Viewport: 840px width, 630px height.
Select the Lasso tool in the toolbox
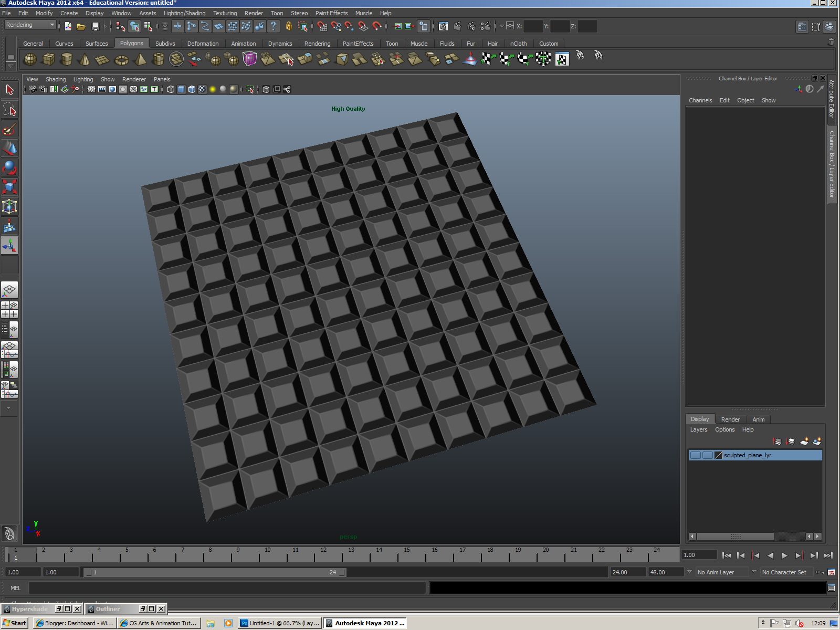click(x=9, y=110)
